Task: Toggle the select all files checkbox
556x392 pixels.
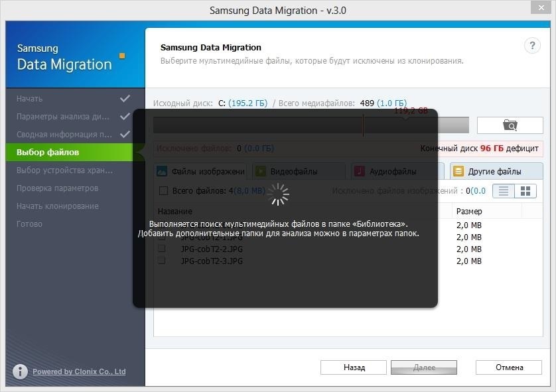Action: tap(163, 190)
